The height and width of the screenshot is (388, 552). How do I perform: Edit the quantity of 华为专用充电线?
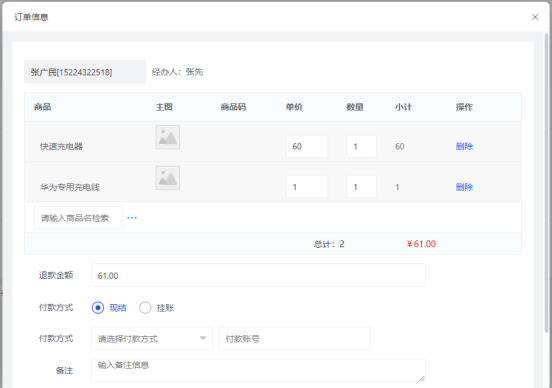point(361,187)
